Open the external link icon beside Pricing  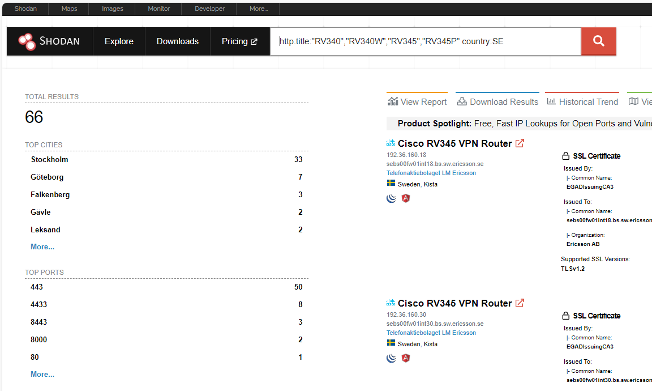pos(254,42)
